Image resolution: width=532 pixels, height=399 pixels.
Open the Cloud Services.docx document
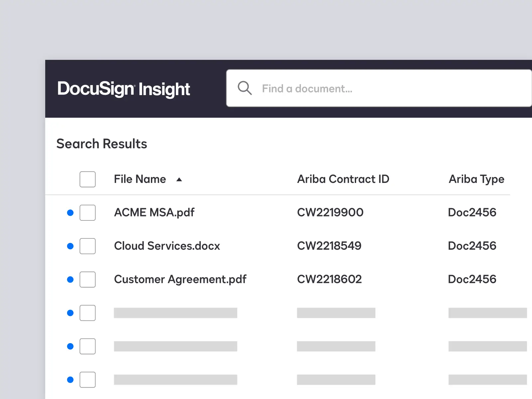pos(167,246)
